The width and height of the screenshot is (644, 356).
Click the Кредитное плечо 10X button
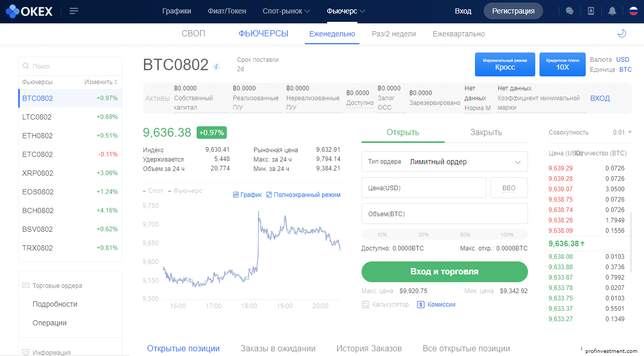(563, 64)
